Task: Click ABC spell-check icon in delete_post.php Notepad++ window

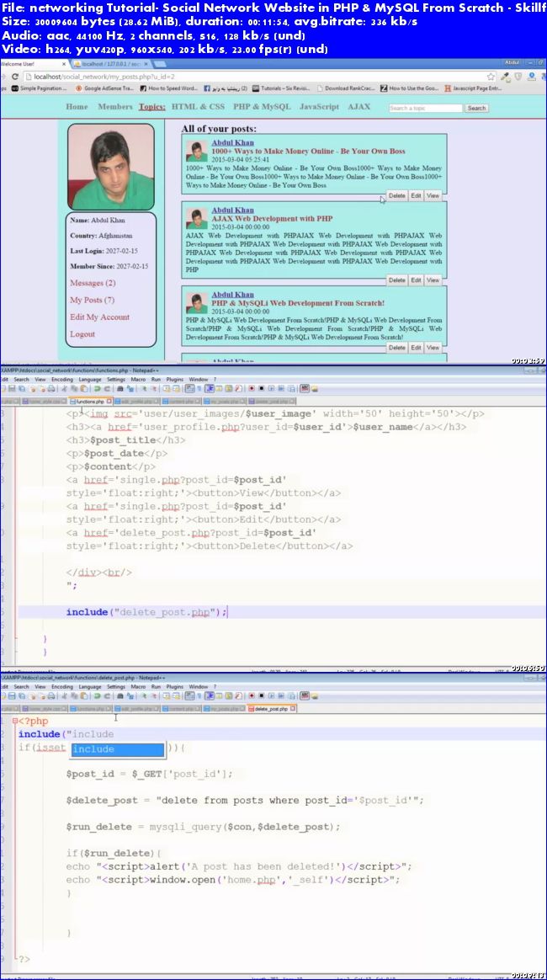Action: coord(305,695)
